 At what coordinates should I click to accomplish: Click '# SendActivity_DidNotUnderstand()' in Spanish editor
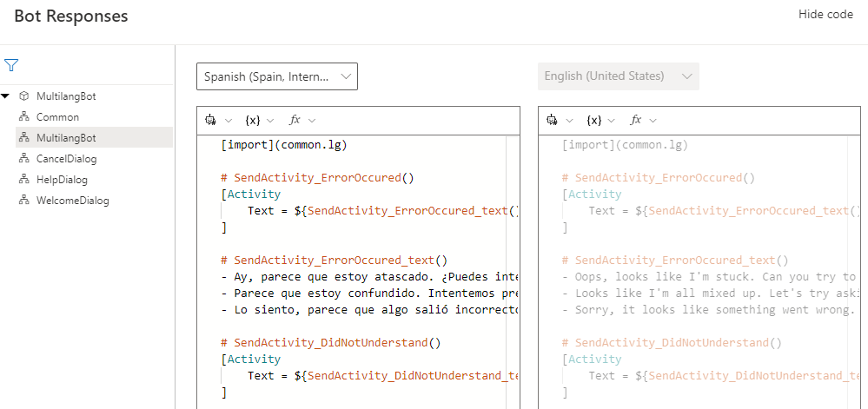coord(330,343)
